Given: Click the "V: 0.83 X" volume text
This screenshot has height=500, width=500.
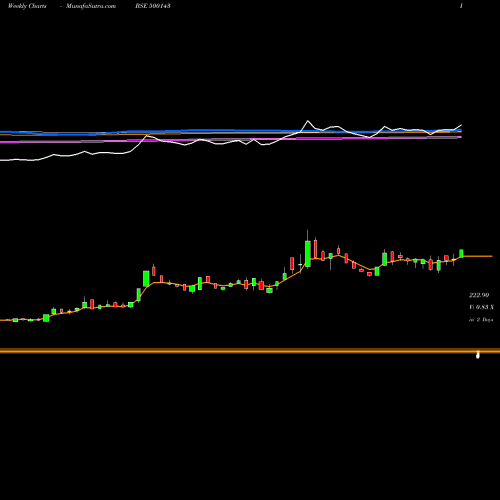Looking at the screenshot, I should coord(481,307).
